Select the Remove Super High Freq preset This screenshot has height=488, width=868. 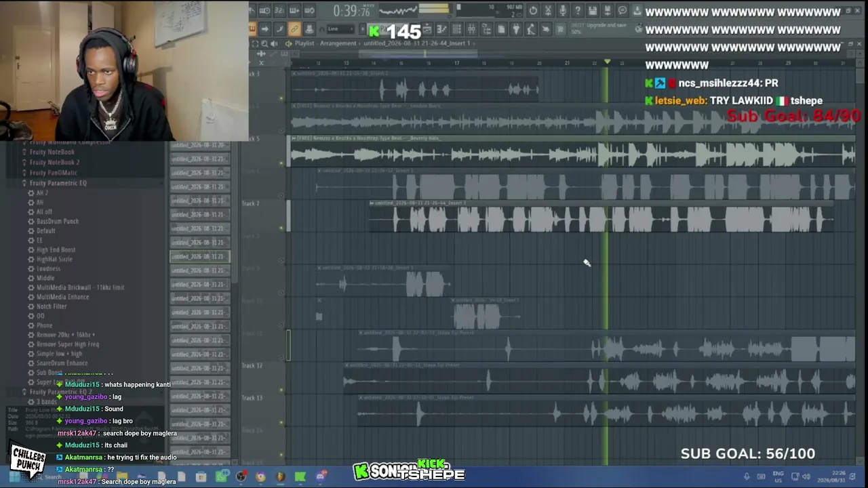[x=68, y=344]
